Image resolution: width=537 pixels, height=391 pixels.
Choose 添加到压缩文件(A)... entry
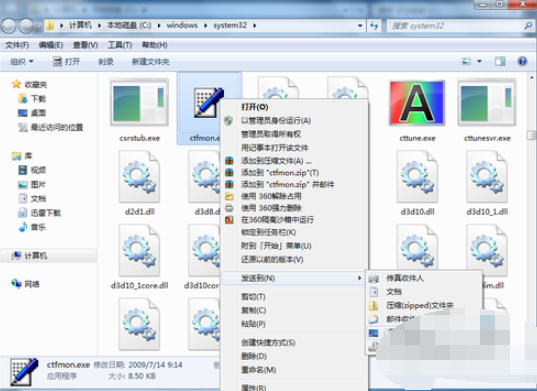click(x=295, y=161)
